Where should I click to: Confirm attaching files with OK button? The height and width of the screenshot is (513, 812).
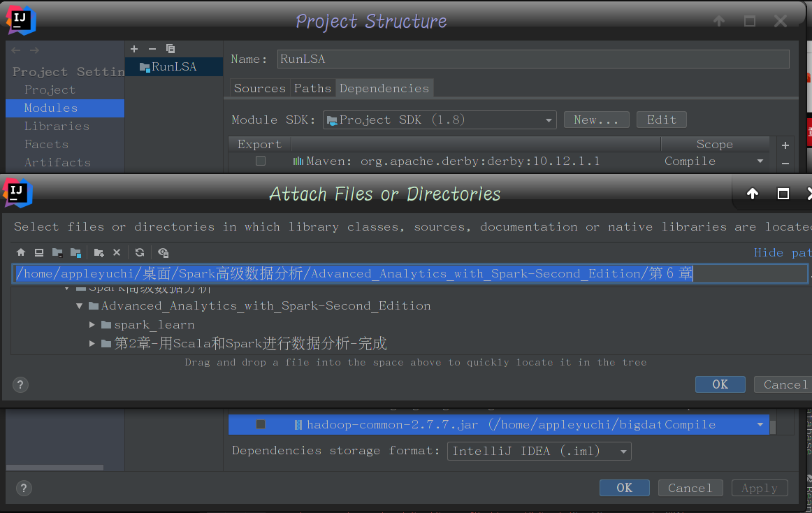tap(720, 384)
